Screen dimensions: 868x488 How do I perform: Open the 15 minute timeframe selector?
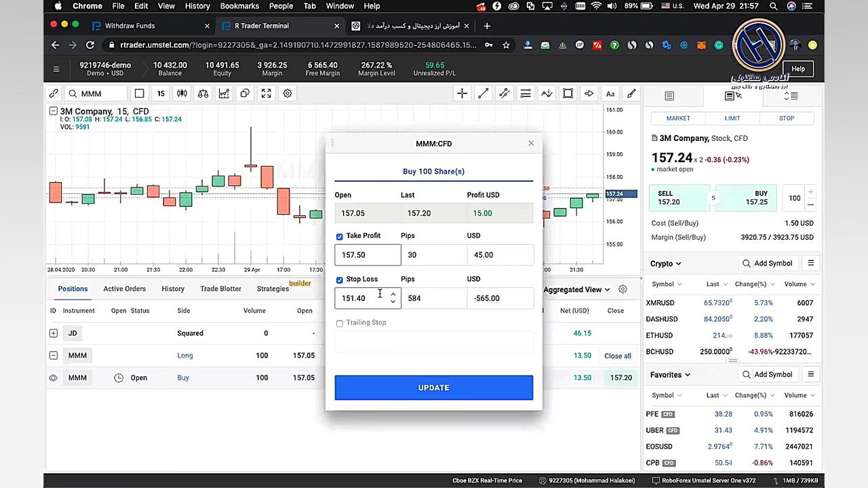[x=161, y=94]
